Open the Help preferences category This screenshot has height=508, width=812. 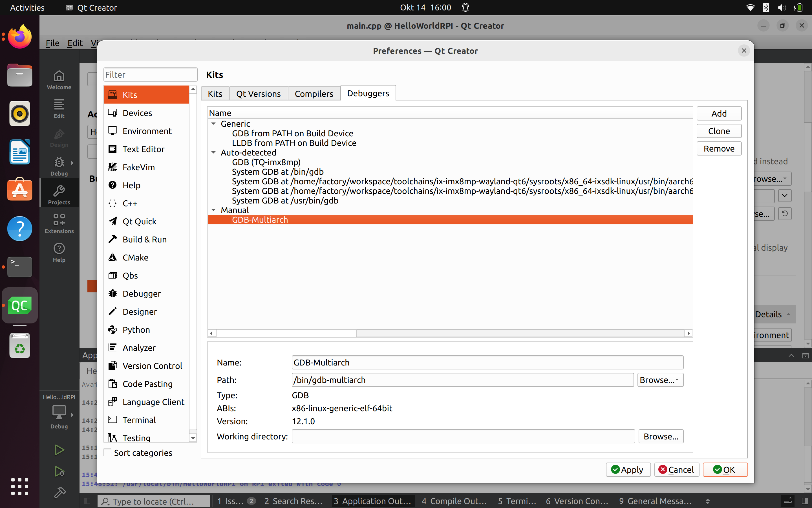click(146, 185)
